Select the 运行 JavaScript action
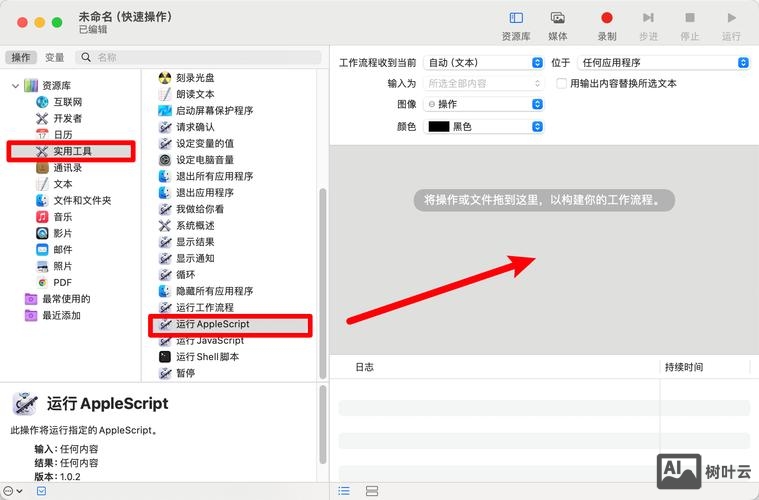 (201, 341)
